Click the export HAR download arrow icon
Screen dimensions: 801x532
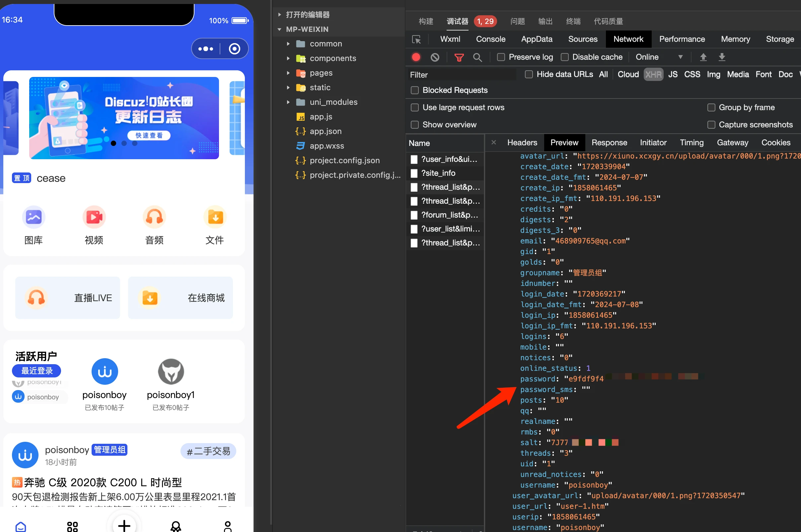coord(722,57)
